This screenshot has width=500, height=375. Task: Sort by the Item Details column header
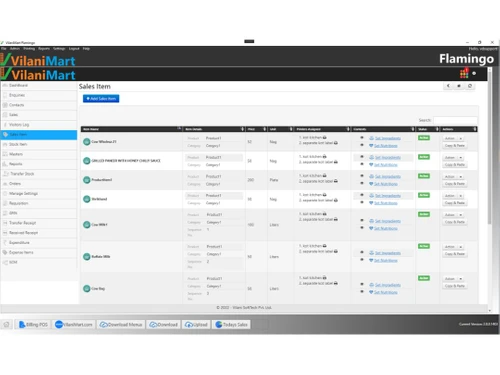(214, 129)
